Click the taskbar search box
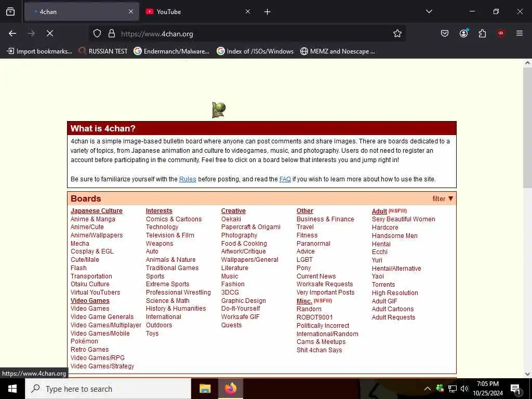This screenshot has height=399, width=532. pyautogui.click(x=108, y=389)
